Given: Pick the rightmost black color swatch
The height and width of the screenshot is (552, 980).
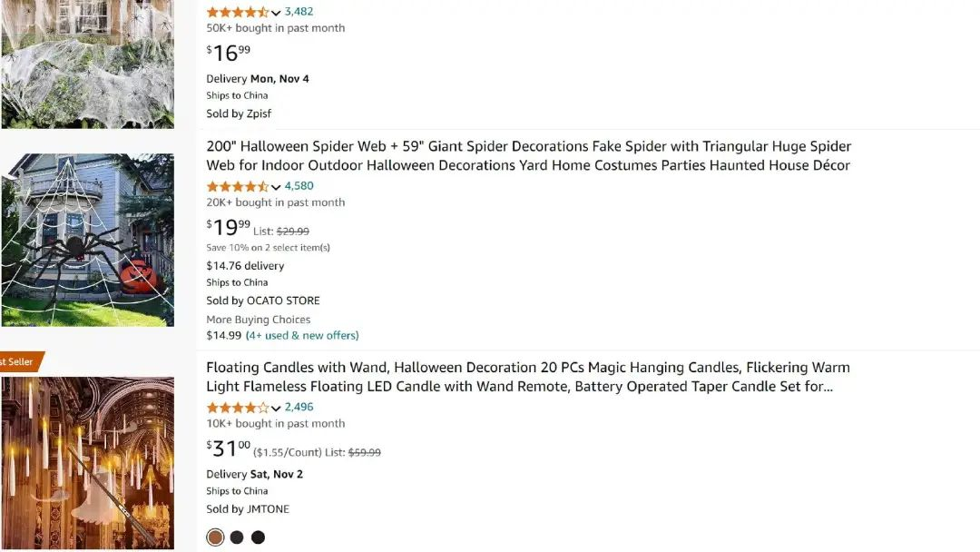Looking at the screenshot, I should 258,537.
